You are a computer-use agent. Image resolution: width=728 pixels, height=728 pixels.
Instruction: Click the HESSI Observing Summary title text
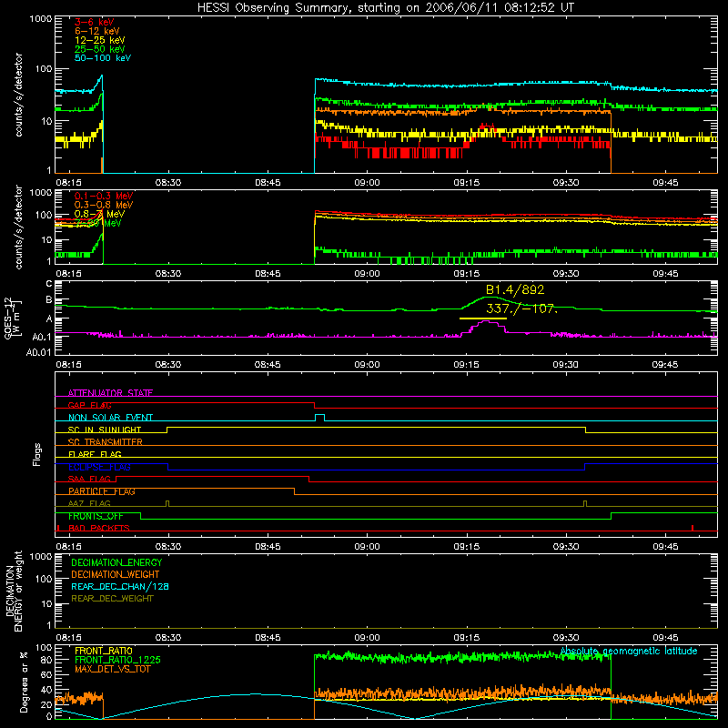click(385, 8)
